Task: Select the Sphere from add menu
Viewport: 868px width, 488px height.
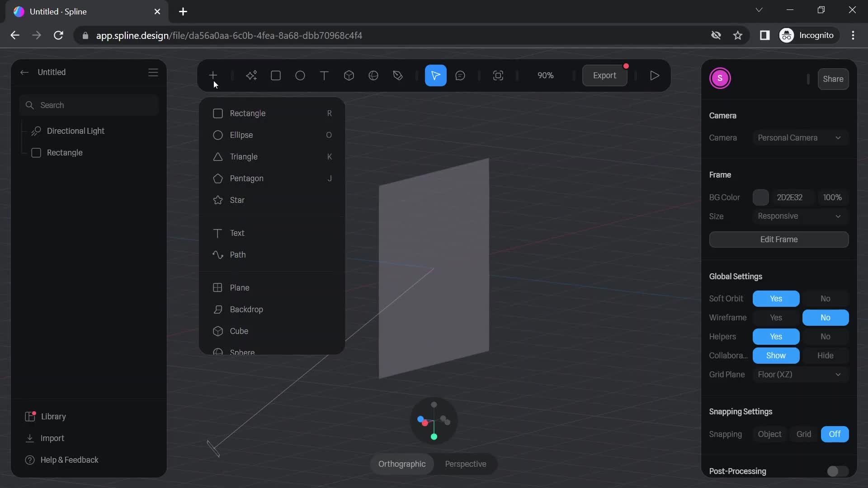Action: coord(241,352)
